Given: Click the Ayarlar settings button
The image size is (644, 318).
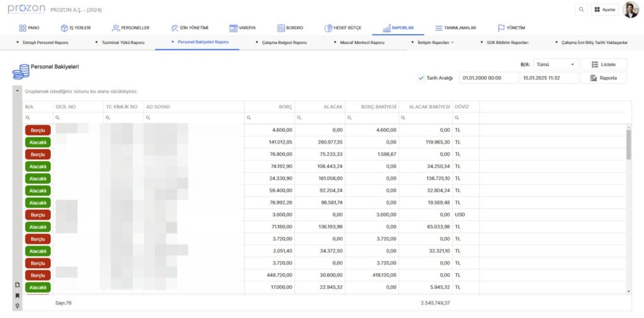Looking at the screenshot, I should tap(604, 9).
